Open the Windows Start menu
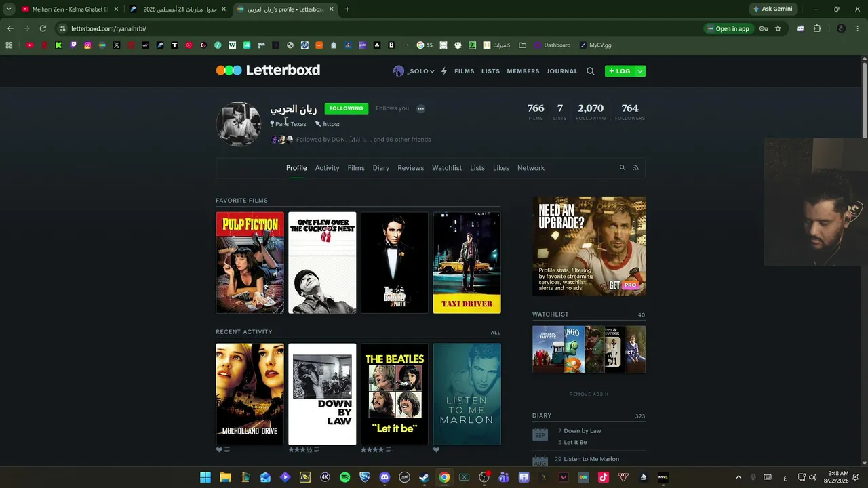 click(x=205, y=477)
